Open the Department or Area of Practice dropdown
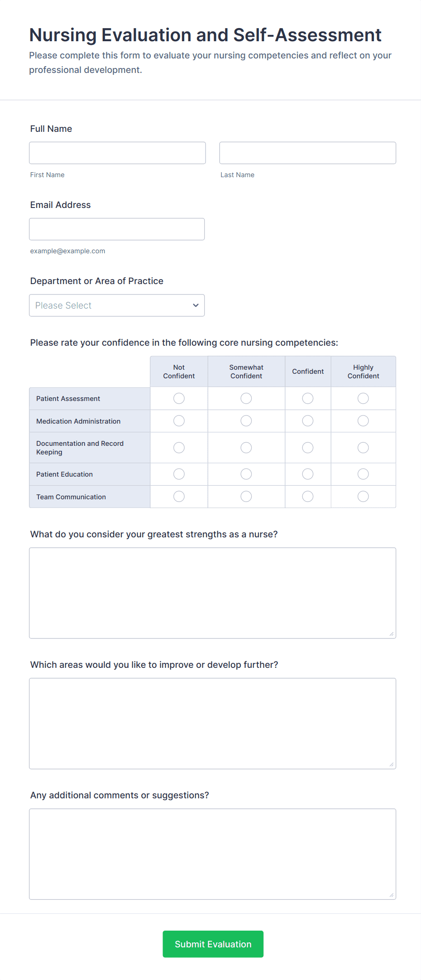This screenshot has width=421, height=980. click(x=117, y=305)
